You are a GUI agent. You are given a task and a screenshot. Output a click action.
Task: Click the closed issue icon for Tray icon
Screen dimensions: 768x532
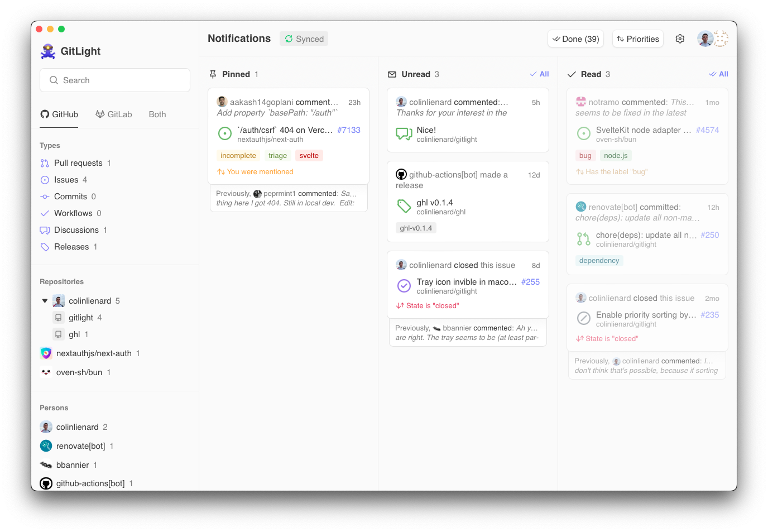pyautogui.click(x=404, y=286)
